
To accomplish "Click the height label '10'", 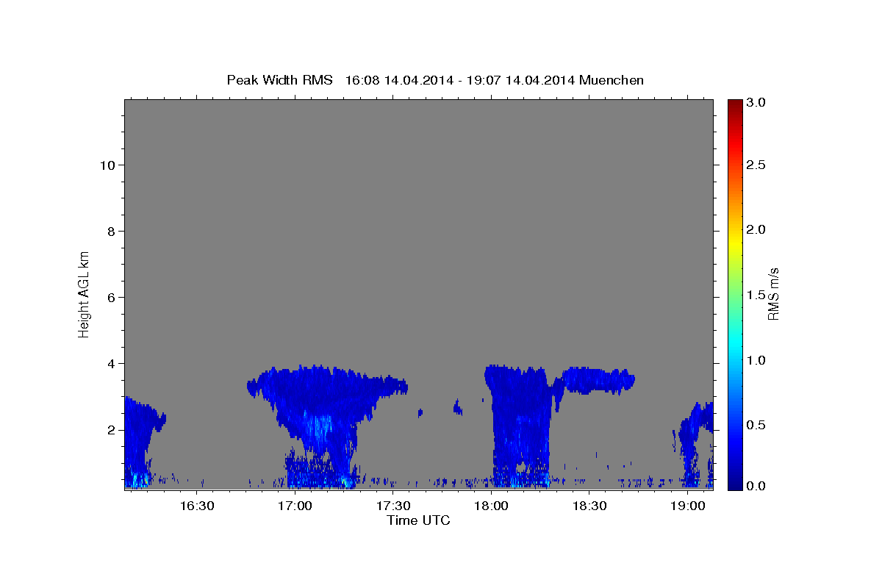I will pyautogui.click(x=107, y=165).
